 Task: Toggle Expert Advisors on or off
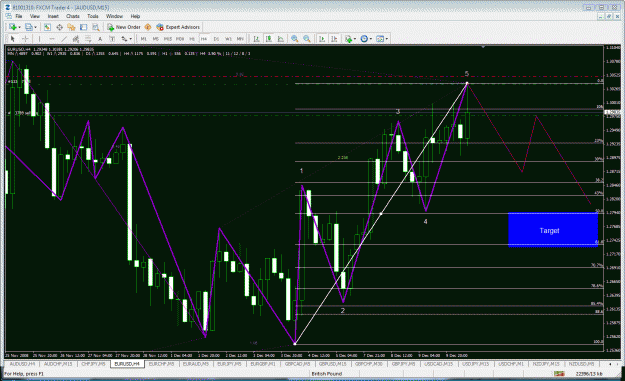click(x=178, y=27)
